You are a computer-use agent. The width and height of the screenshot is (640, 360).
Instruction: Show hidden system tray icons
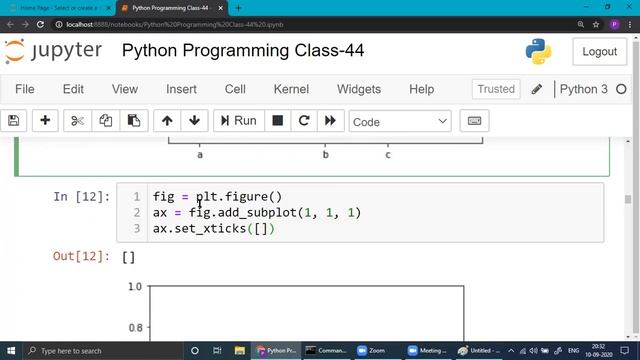point(511,351)
